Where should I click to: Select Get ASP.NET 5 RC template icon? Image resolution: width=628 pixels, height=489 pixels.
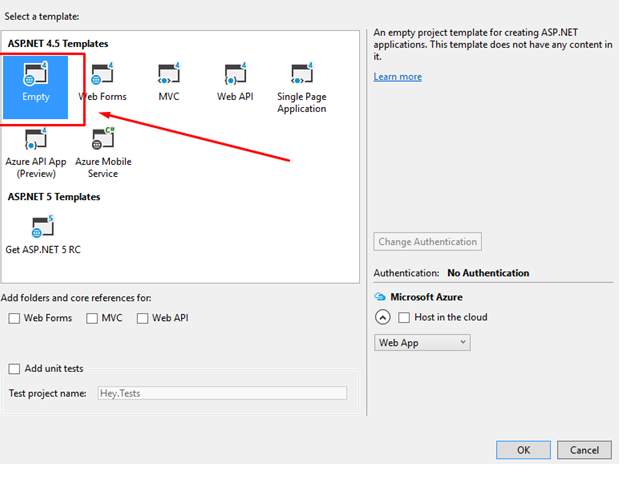[x=42, y=227]
